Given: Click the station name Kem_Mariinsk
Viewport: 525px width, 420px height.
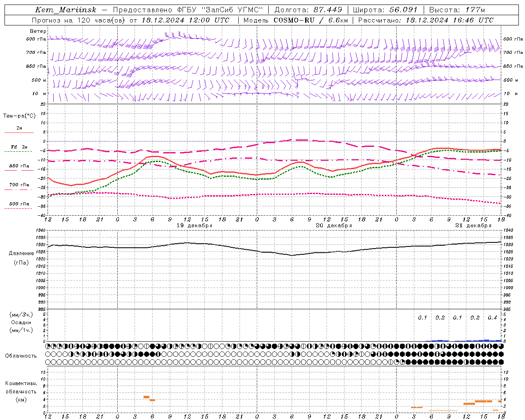Looking at the screenshot, I should click(x=66, y=10).
